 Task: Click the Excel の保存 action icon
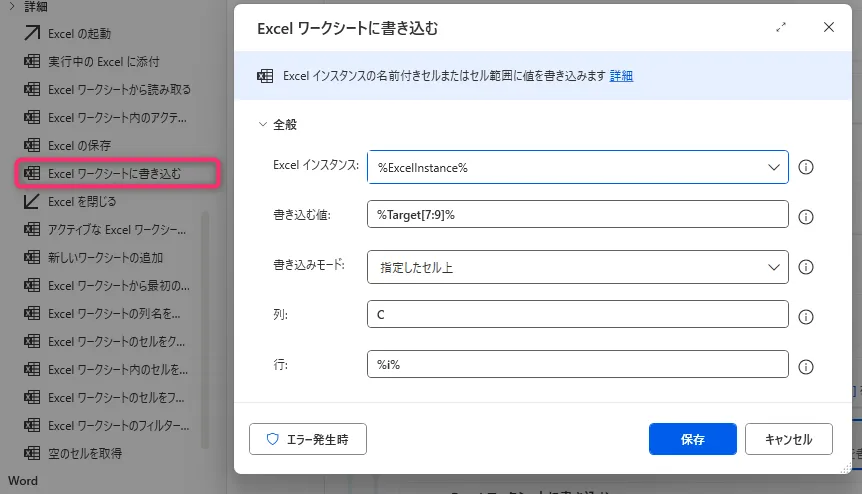[x=31, y=146]
